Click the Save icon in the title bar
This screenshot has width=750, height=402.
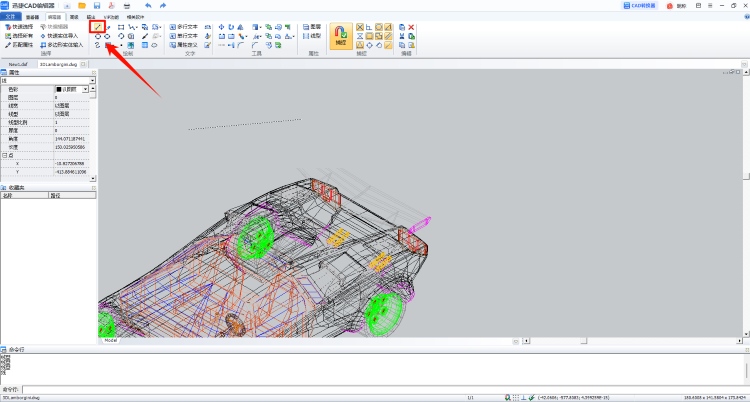[95, 5]
